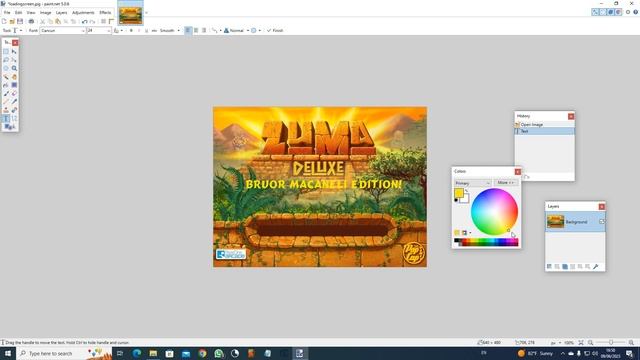This screenshot has width=640, height=360.
Task: Select the Move Selected Pixels tool
Action: point(14,51)
